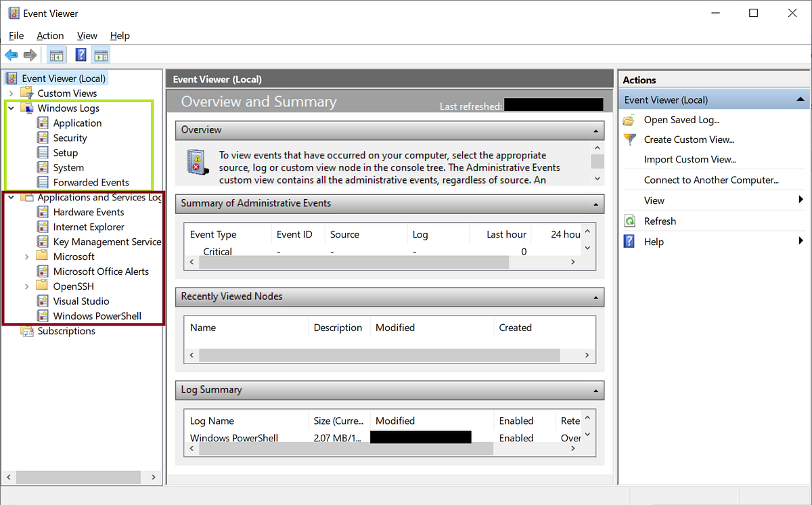Expand the Microsoft tree node
Image resolution: width=812 pixels, height=505 pixels.
27,256
